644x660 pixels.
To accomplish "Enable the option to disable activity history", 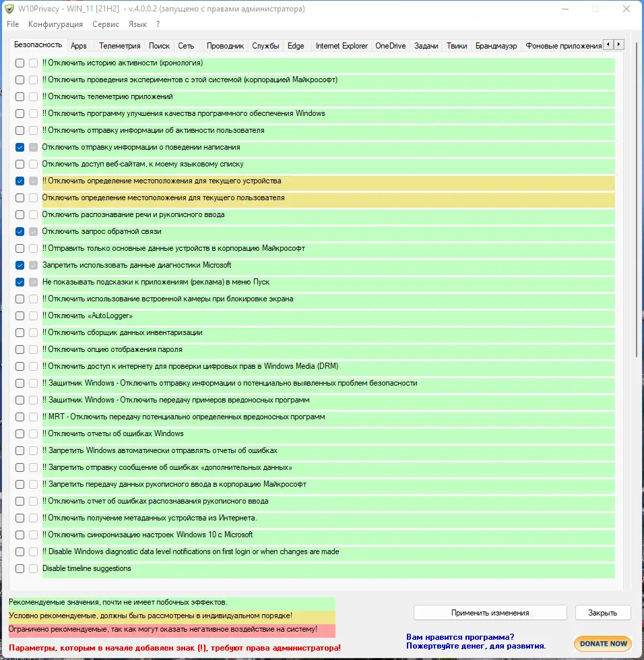I will 19,62.
